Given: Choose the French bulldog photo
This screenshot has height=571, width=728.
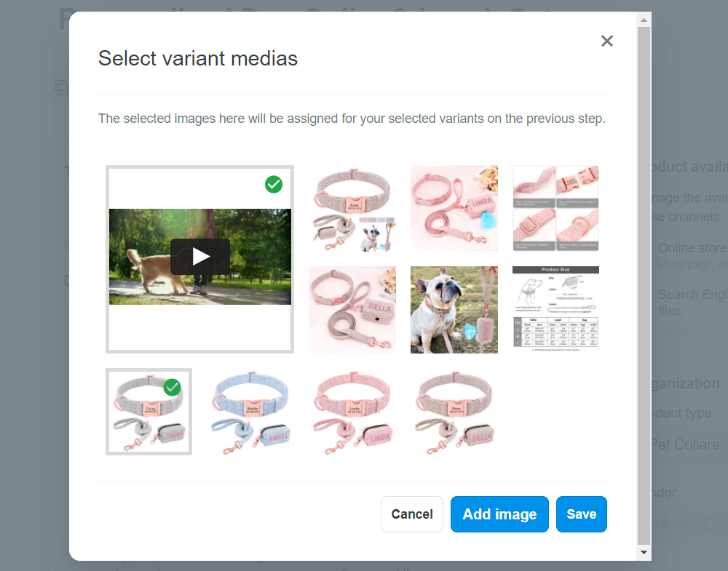Looking at the screenshot, I should coord(454,310).
